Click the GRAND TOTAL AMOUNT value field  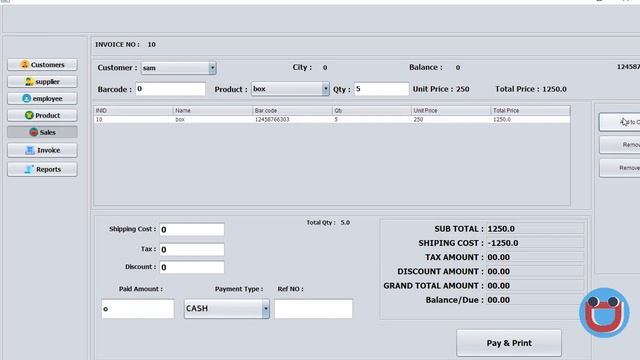(535, 286)
